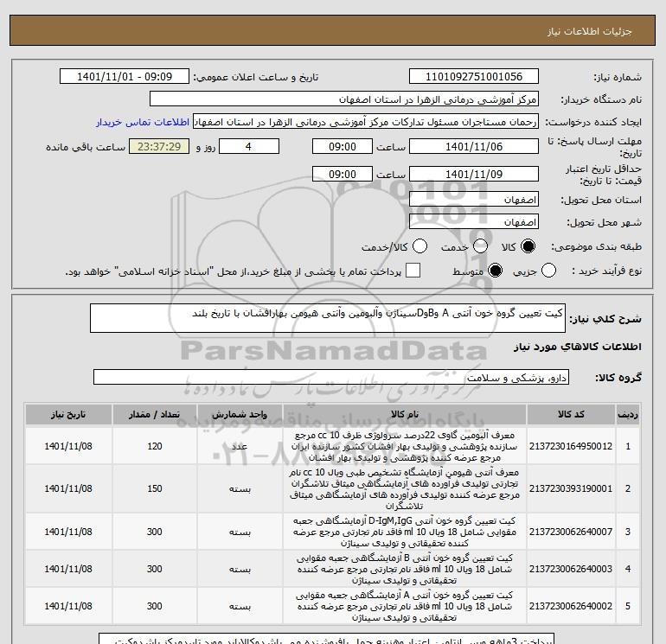Click the remaining days field showing 4

click(x=248, y=146)
